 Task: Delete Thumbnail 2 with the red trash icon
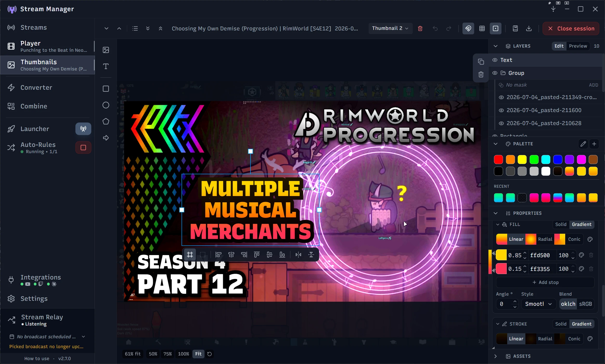[420, 28]
